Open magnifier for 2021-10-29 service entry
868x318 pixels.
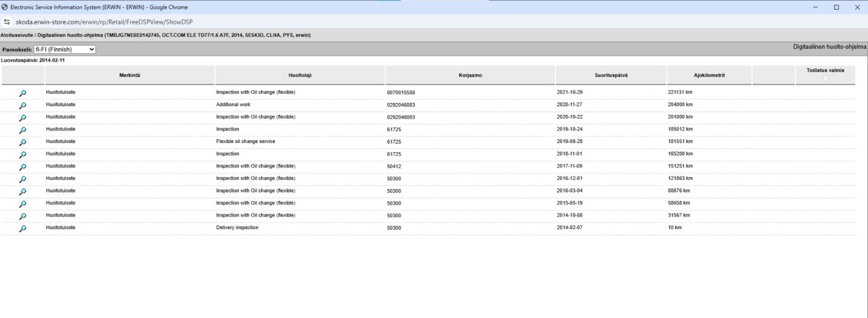[23, 93]
